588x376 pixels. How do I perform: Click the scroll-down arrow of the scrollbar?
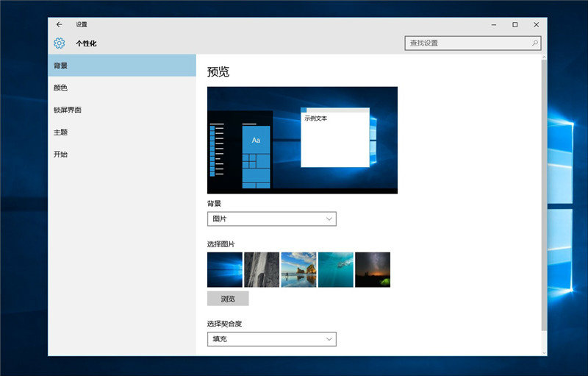tap(544, 352)
